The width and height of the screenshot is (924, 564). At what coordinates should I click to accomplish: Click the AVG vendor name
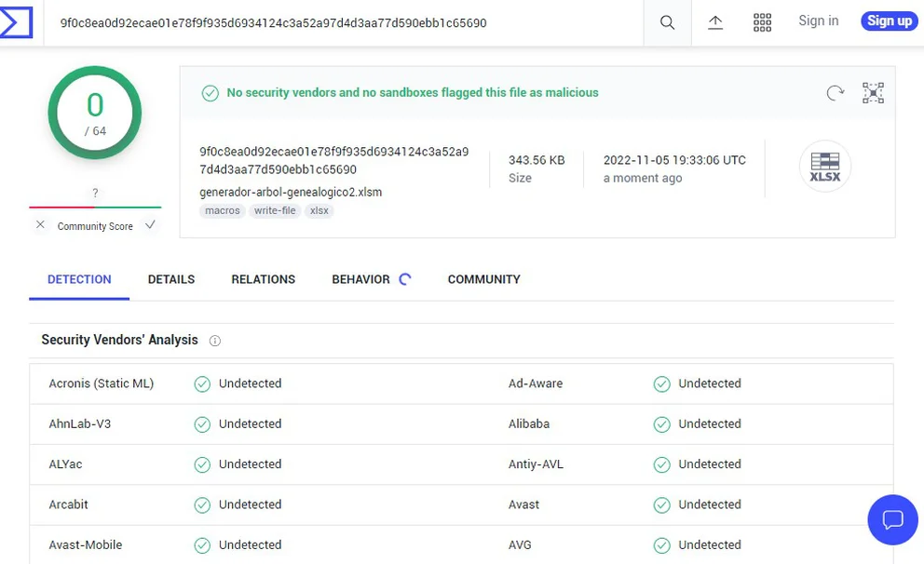click(520, 545)
